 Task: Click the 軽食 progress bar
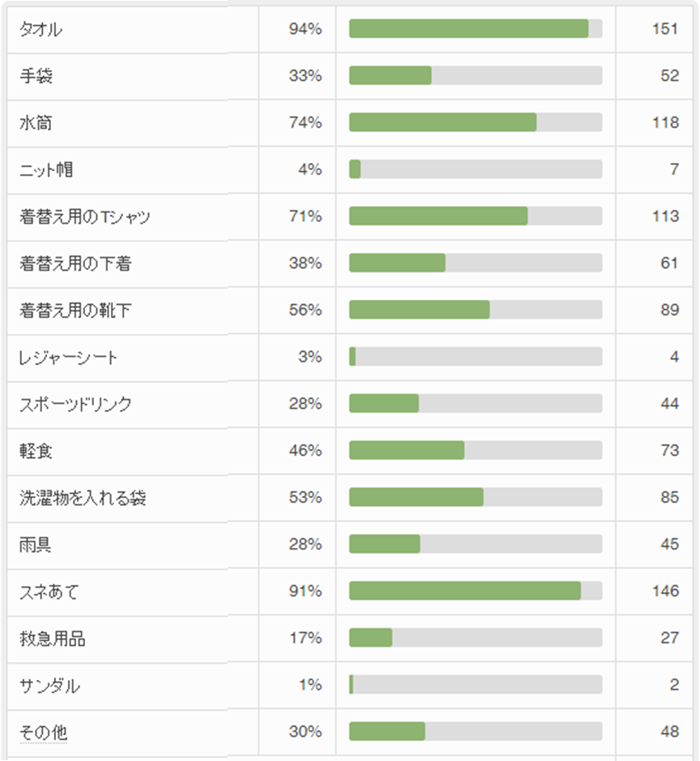[476, 451]
